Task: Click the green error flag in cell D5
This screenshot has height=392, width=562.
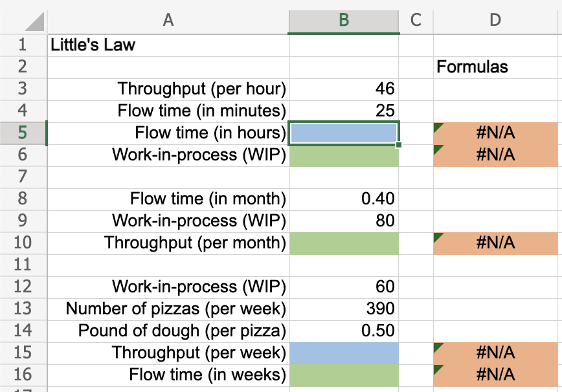Action: 439,128
